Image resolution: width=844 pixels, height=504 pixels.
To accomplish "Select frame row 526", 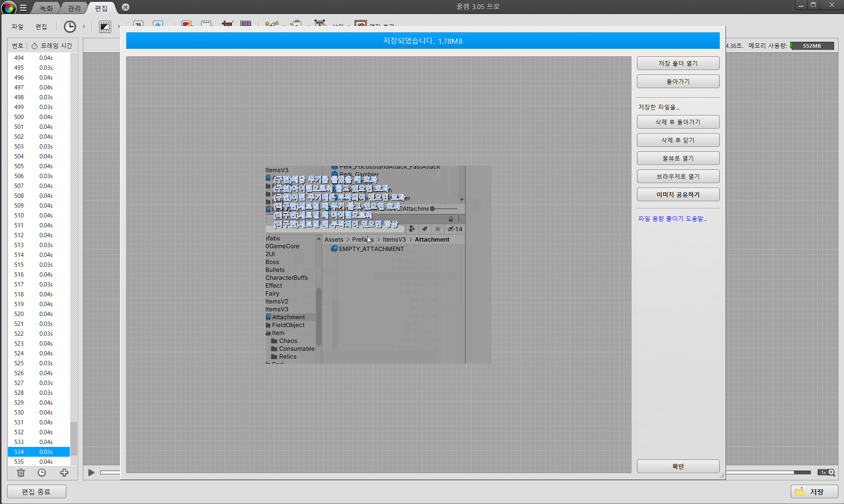I will tap(39, 373).
